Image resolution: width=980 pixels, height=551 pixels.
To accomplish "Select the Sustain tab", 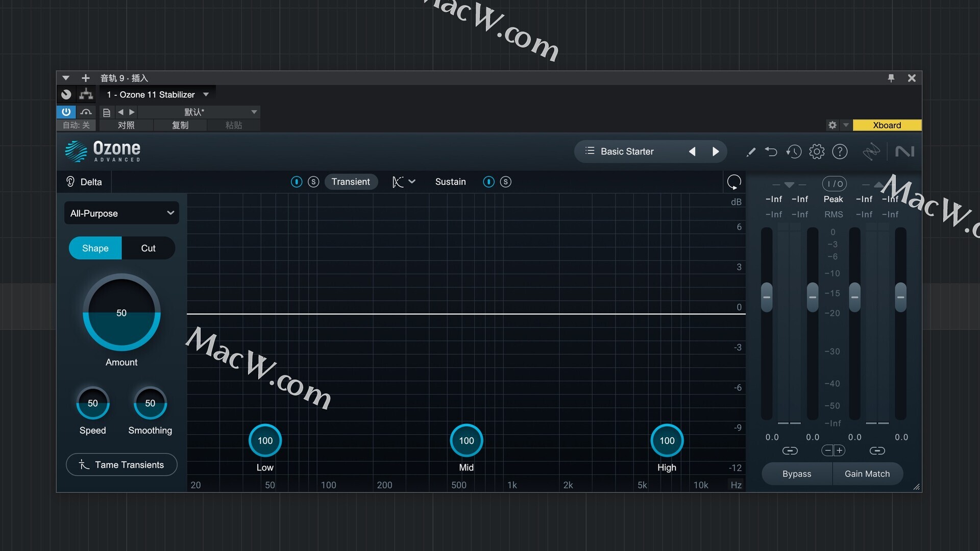I will tap(450, 182).
